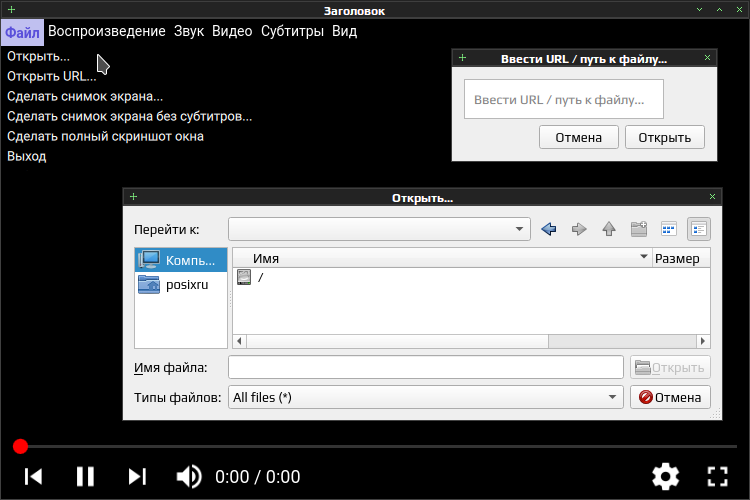The image size is (750, 500).
Task: Open the Типы файлов dropdown
Action: point(426,397)
